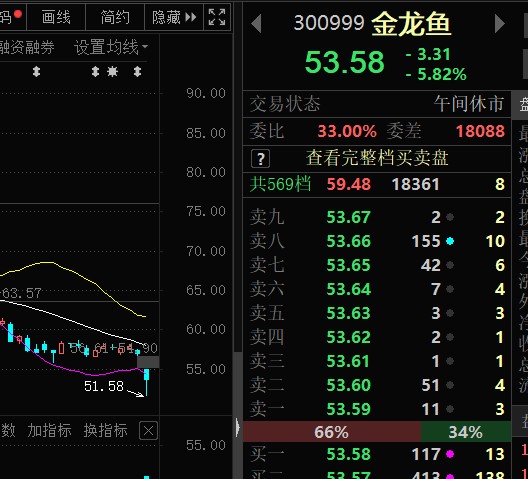Click 换指标 change indicator

(105, 430)
